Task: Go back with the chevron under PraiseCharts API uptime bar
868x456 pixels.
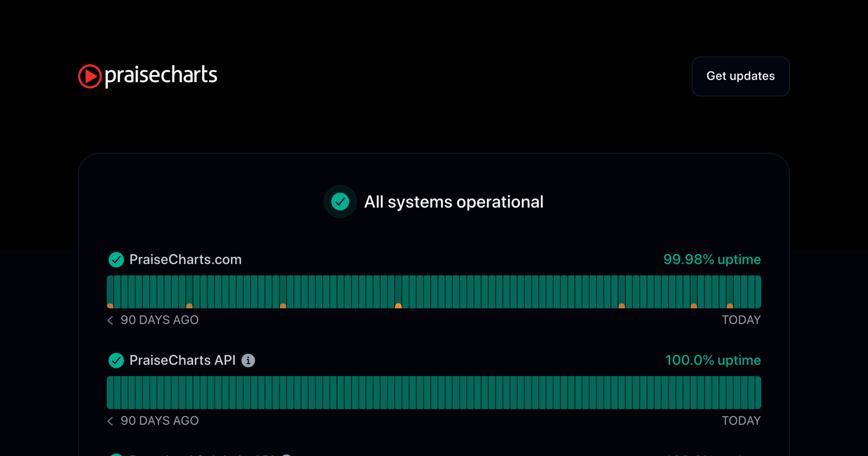Action: coord(110,421)
